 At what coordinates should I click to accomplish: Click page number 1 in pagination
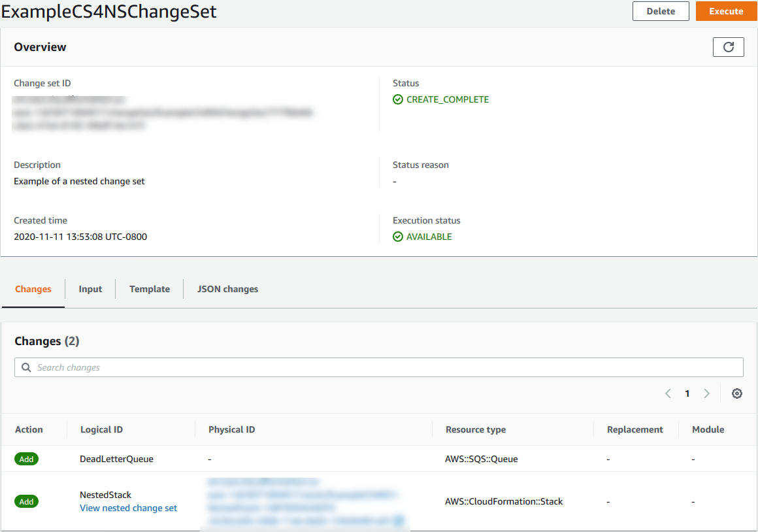[x=687, y=393]
